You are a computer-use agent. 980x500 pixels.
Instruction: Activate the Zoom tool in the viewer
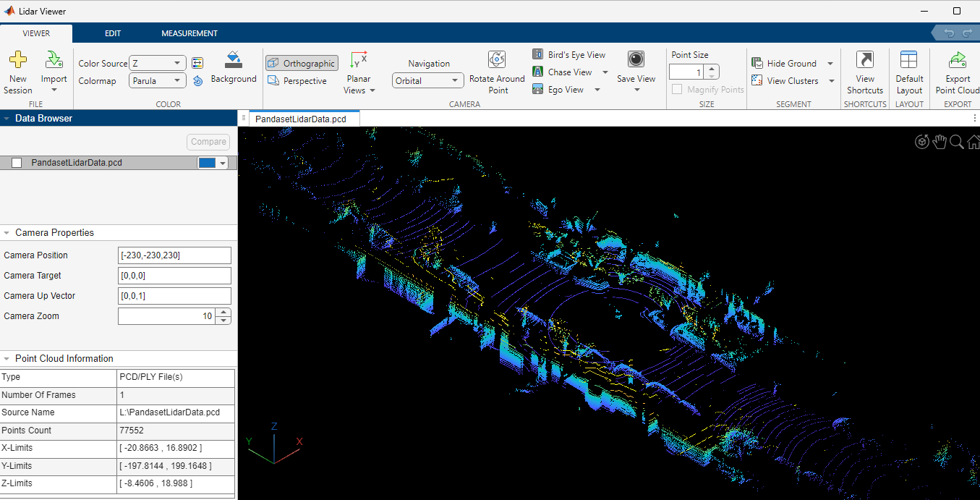[957, 142]
